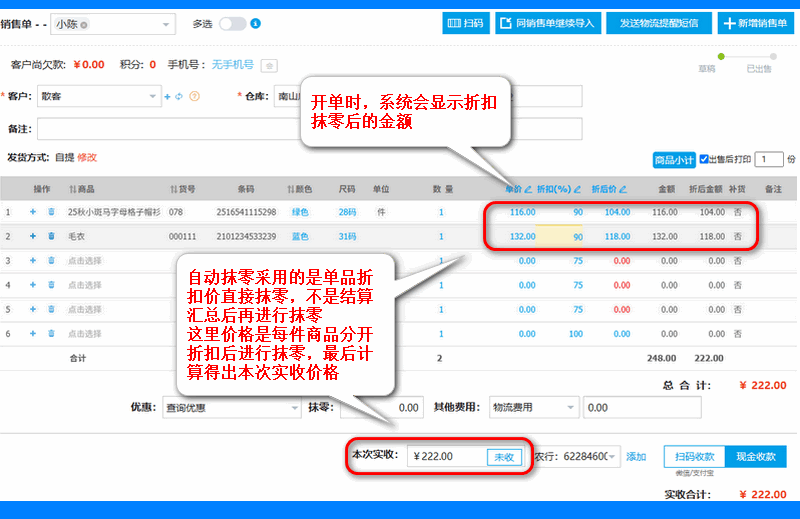
Task: Click the refresh icon next to customer
Action: point(179,96)
